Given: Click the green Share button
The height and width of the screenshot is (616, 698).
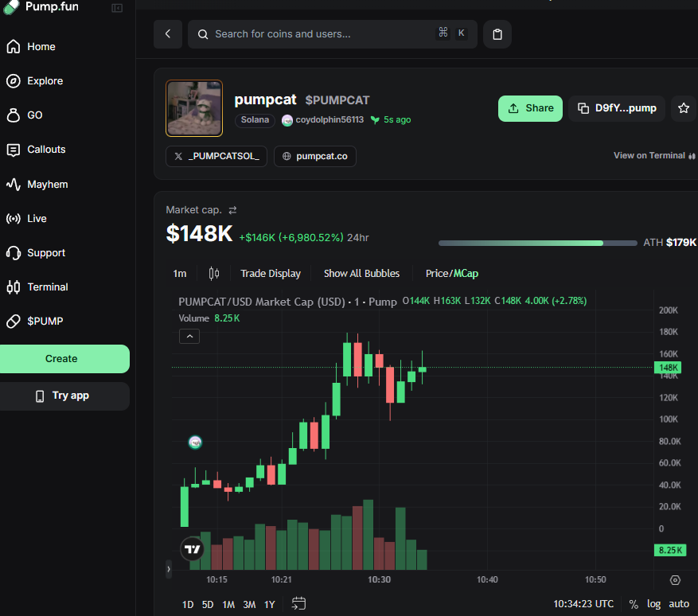Looking at the screenshot, I should pyautogui.click(x=530, y=108).
